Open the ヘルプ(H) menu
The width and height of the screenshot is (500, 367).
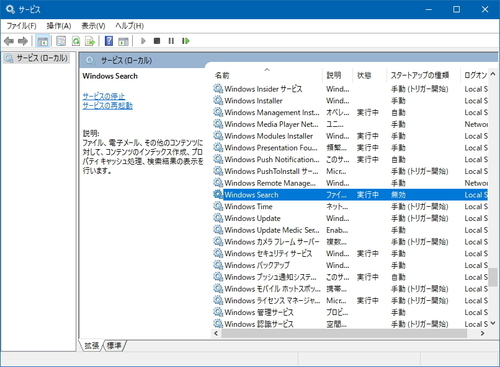tap(129, 26)
